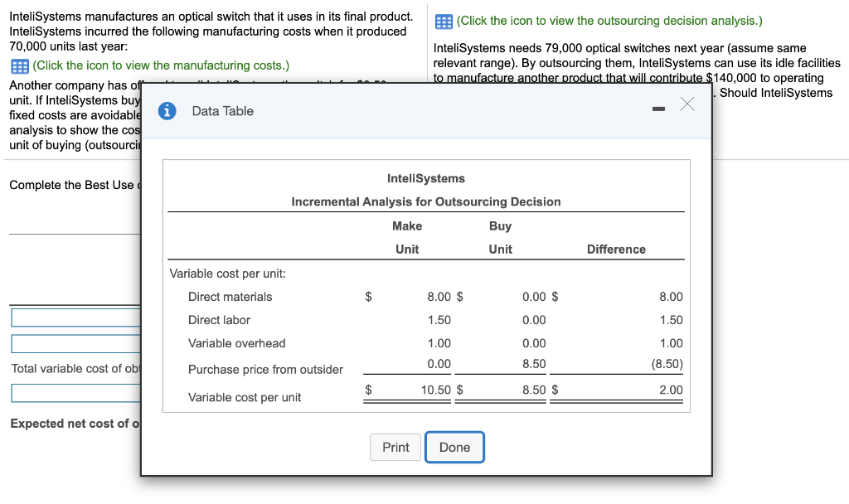This screenshot has width=849, height=504.
Task: Select the final 'Variable cost per unit' total label
Action: point(245,397)
